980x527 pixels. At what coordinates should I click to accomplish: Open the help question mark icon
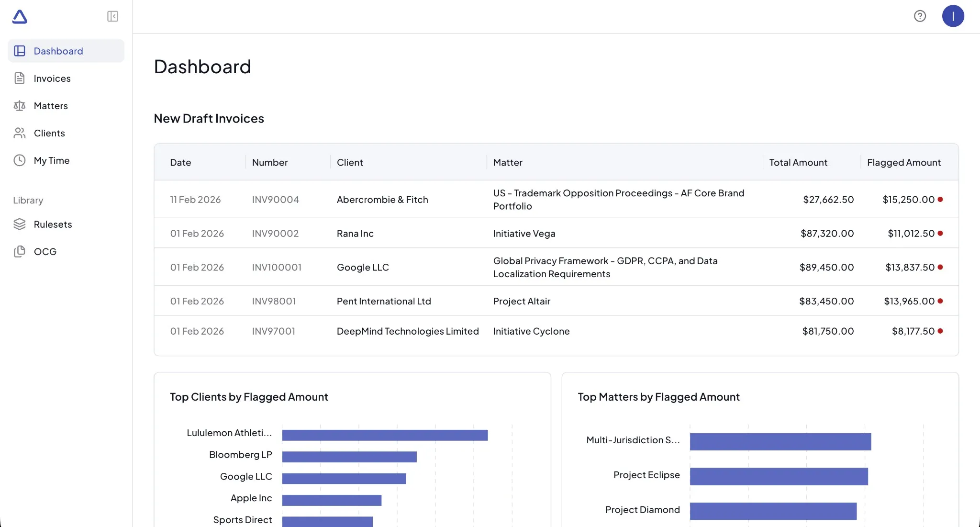pyautogui.click(x=920, y=16)
